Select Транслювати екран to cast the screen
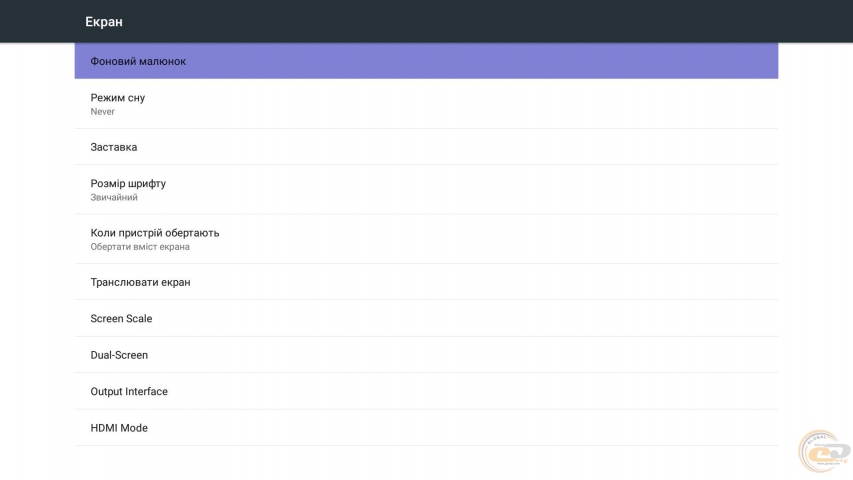 (140, 282)
